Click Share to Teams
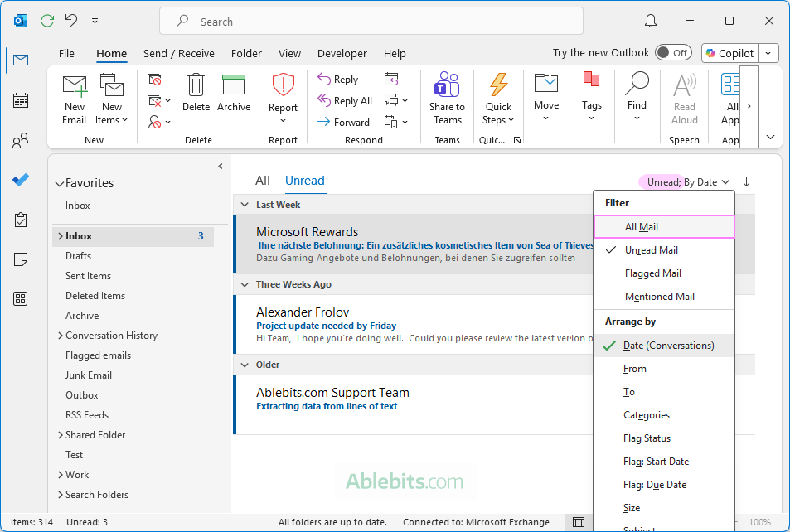790x532 pixels. click(448, 99)
